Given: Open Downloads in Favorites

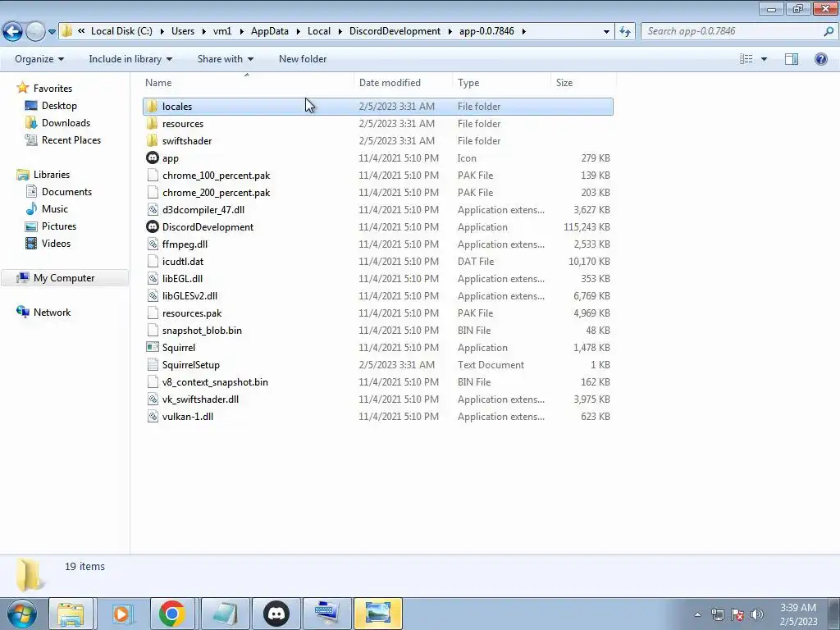Looking at the screenshot, I should pos(66,123).
